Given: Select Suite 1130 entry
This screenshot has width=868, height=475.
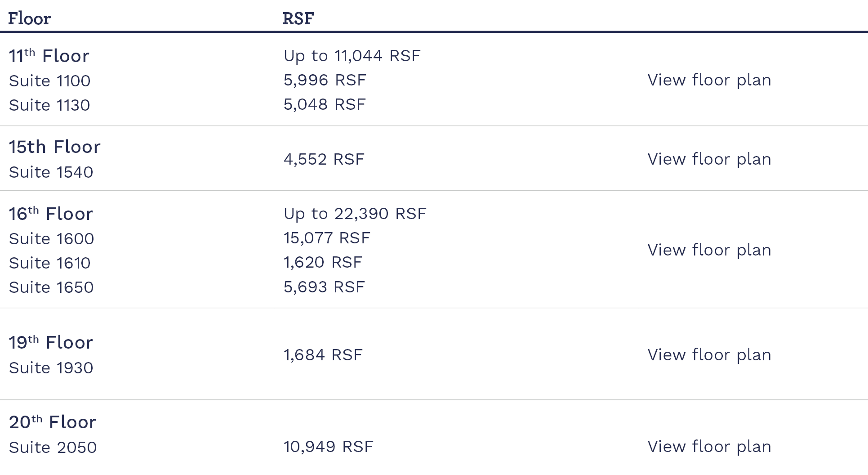Looking at the screenshot, I should [49, 105].
